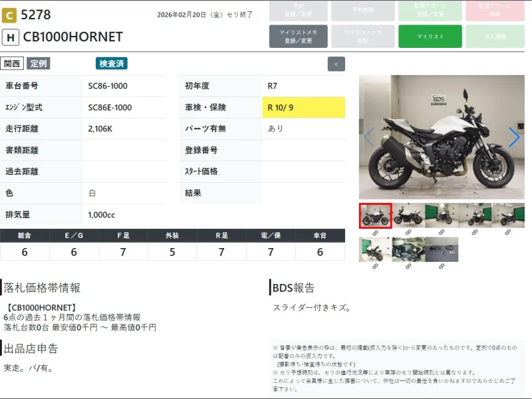Click the engine type value SC86E-1000
This screenshot has height=399, width=532.
pos(110,108)
